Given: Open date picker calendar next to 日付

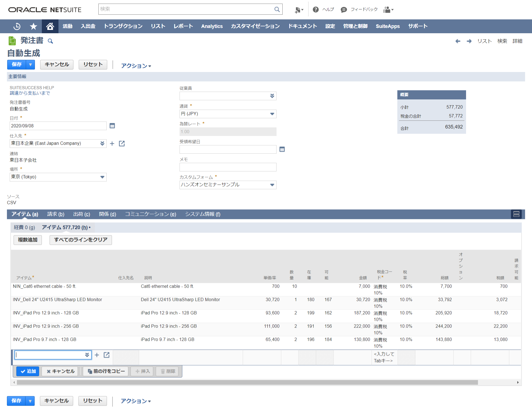Looking at the screenshot, I should [112, 126].
